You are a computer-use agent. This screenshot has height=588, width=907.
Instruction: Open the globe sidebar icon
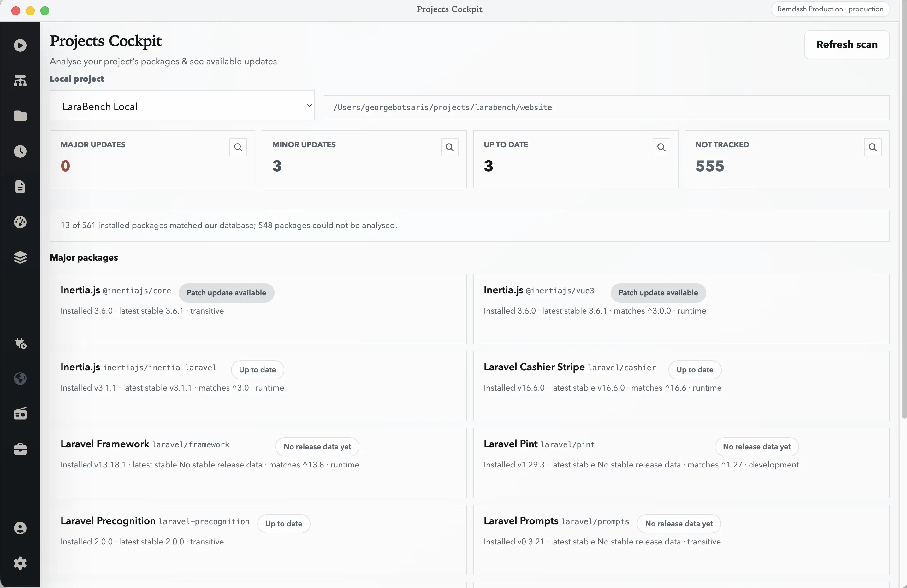20,379
